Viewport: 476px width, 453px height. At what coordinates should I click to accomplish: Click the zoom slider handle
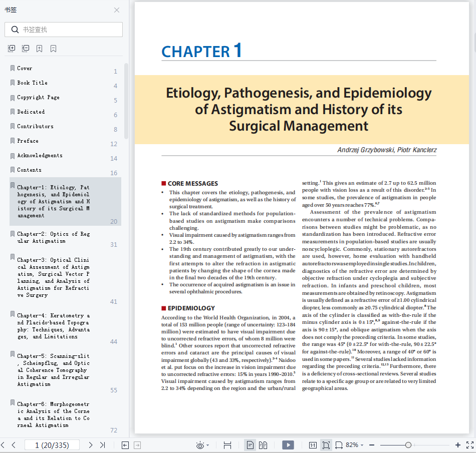(x=408, y=445)
